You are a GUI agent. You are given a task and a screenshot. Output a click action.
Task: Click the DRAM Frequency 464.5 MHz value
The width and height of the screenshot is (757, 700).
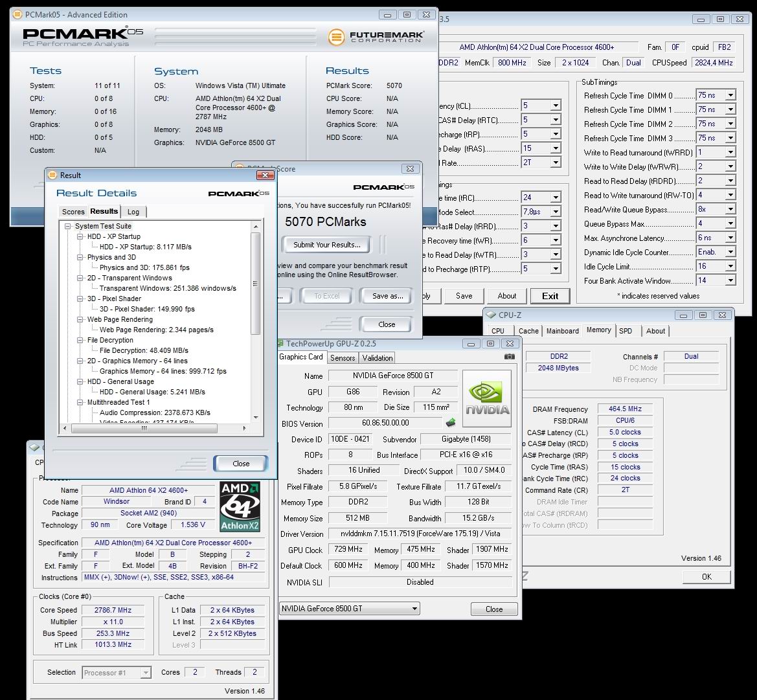click(x=625, y=409)
